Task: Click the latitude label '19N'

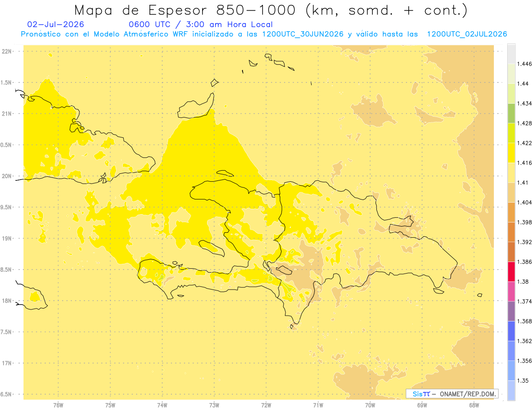Action: tap(7, 239)
